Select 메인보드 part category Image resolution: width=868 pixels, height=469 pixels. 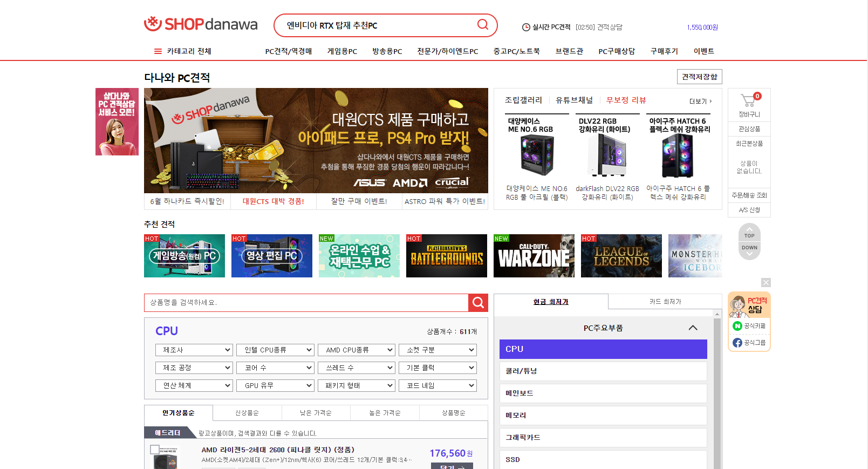(x=603, y=393)
